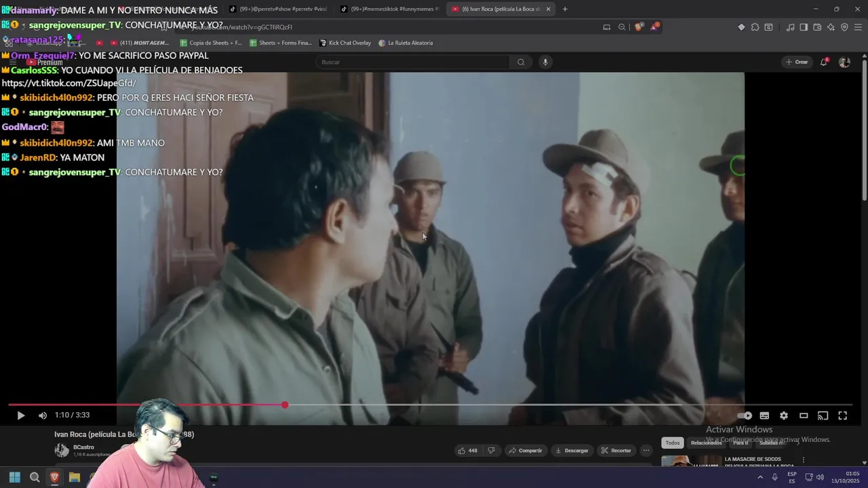Like the video showing 448 likes
The image size is (868, 488).
468,451
